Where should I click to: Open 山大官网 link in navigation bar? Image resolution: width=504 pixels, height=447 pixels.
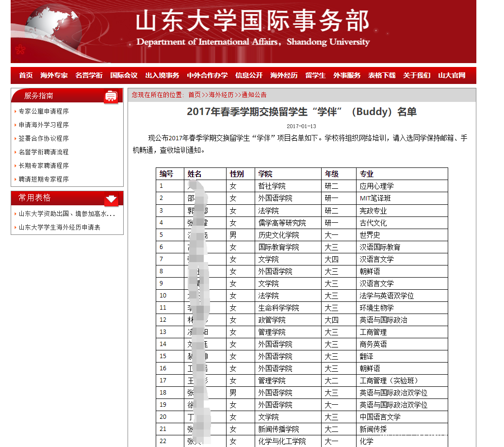click(x=452, y=75)
